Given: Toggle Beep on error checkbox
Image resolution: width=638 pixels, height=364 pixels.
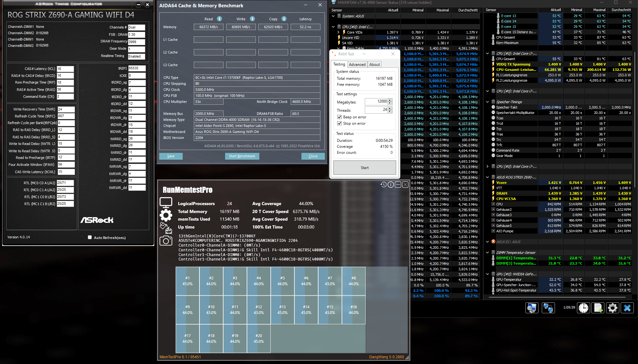Looking at the screenshot, I should tap(339, 117).
